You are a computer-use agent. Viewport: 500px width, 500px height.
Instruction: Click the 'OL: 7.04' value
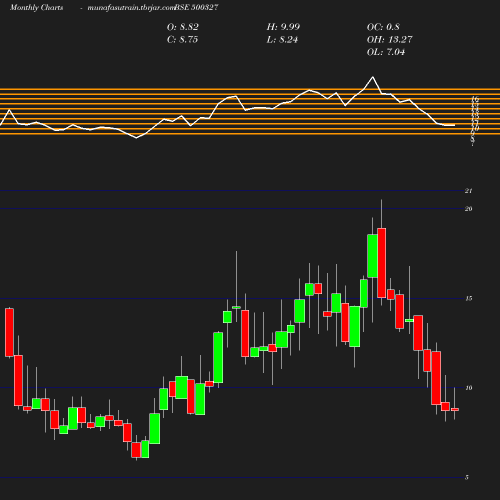(x=386, y=52)
